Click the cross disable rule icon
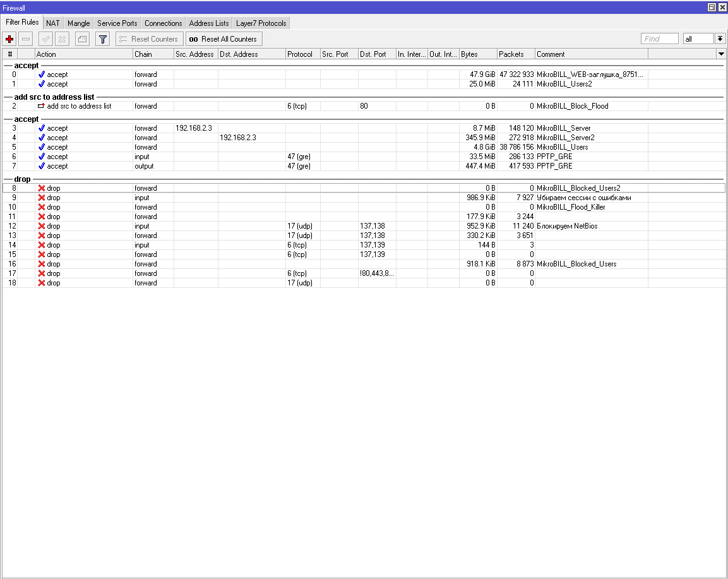728x579 pixels. coord(63,39)
